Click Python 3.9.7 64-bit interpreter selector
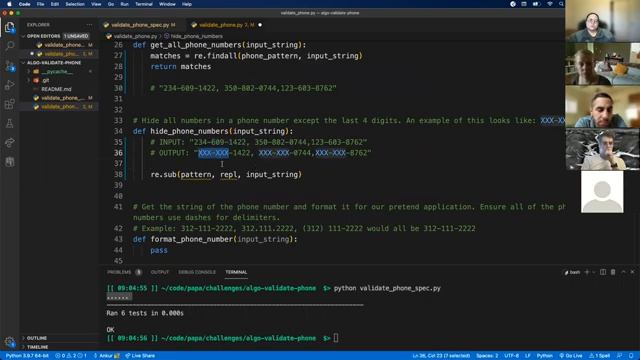The height and width of the screenshot is (360, 640). pos(27,356)
